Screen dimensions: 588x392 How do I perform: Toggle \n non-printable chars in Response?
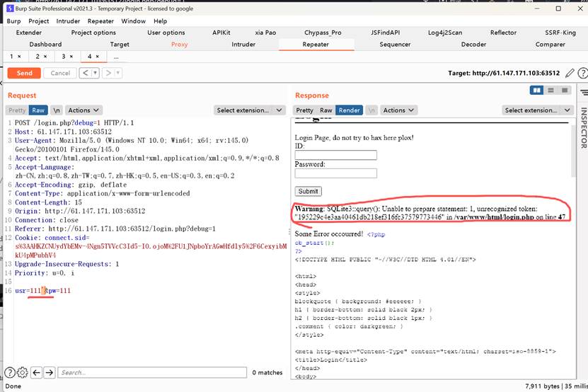point(371,110)
